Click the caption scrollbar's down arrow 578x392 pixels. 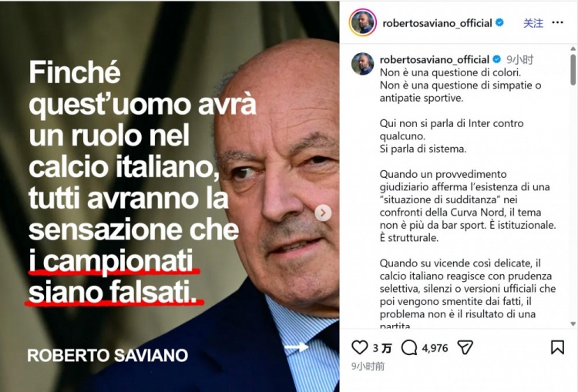573,323
